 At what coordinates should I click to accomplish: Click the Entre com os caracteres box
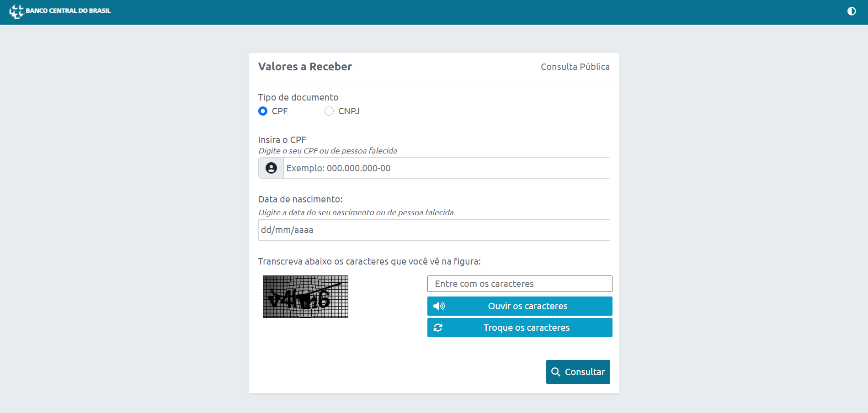519,283
